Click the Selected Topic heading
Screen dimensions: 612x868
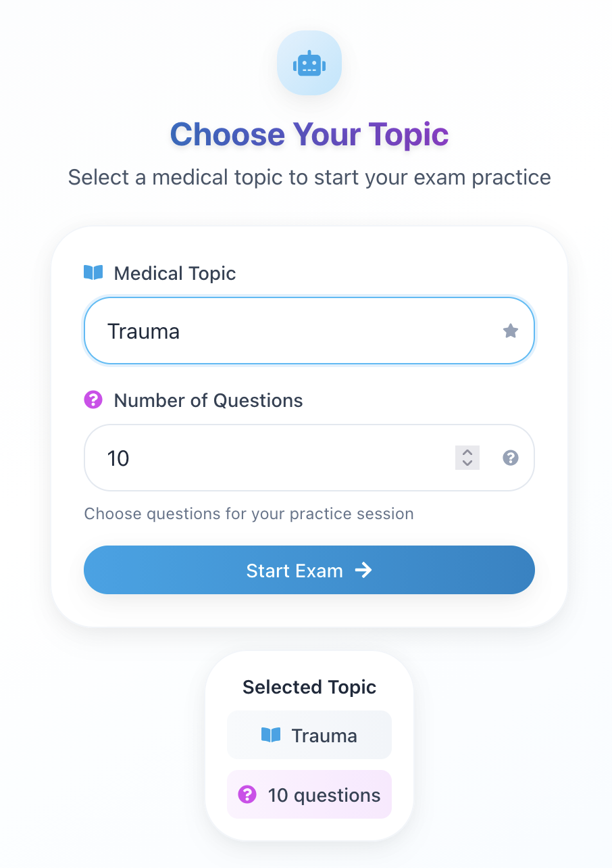(309, 687)
